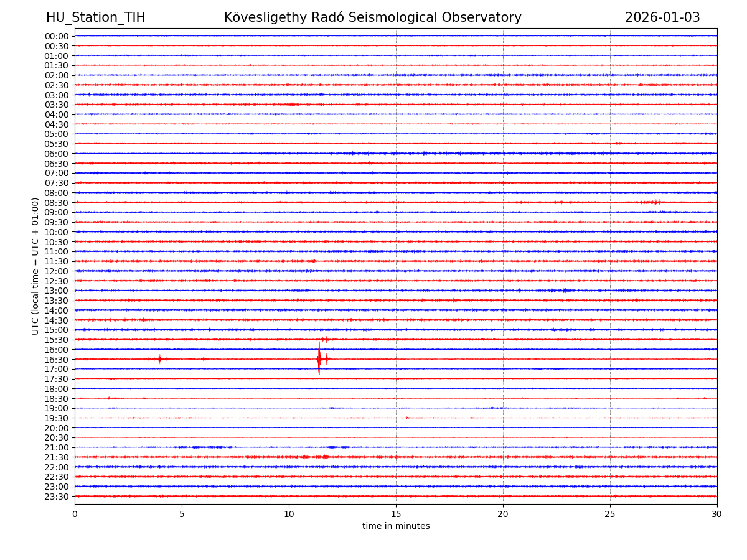Click the vertical UTC local time axis label
The image size is (747, 560).
click(35, 266)
